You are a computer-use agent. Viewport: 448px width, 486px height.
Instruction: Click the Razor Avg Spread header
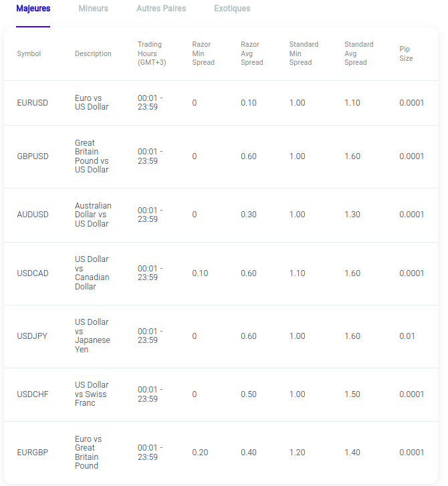pyautogui.click(x=252, y=53)
